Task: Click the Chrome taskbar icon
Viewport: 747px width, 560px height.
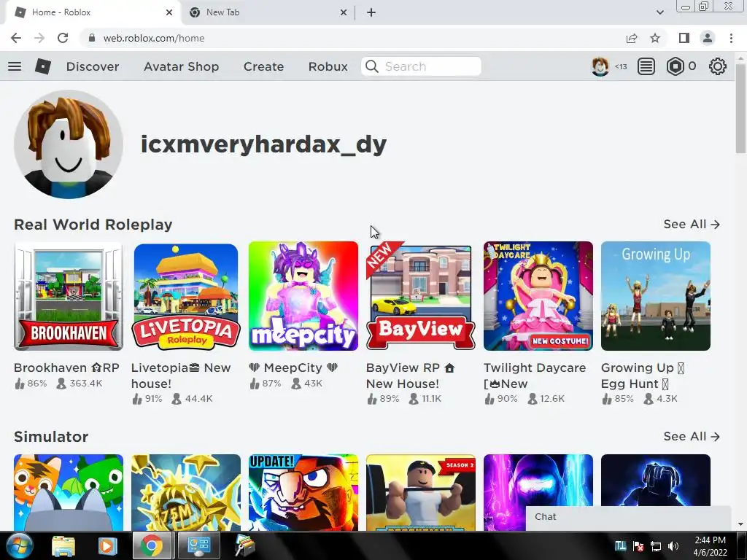Action: pos(151,546)
